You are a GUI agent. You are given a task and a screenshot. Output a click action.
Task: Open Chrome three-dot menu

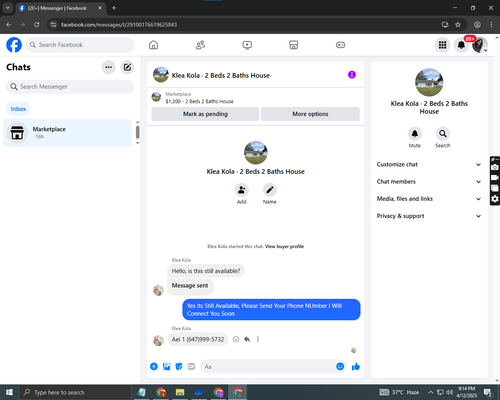pos(491,25)
